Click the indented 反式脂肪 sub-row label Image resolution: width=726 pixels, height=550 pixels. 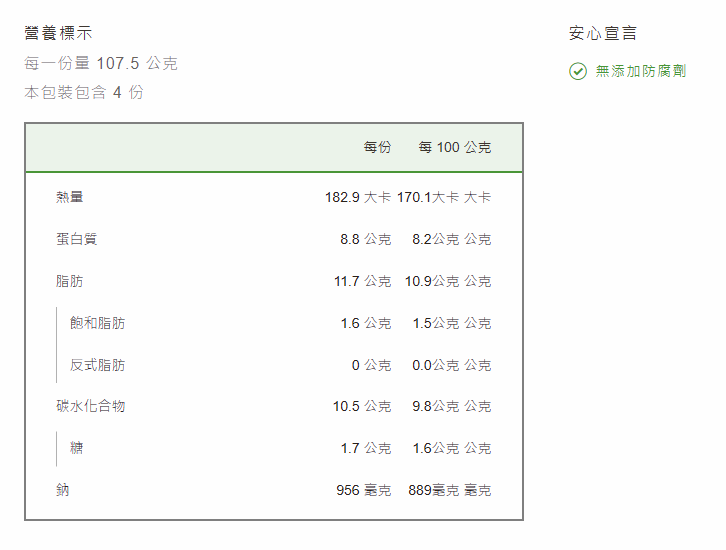pos(97,365)
